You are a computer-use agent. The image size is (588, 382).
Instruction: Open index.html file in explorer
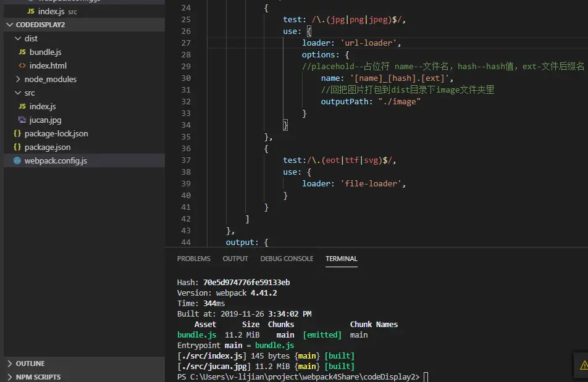(x=48, y=65)
